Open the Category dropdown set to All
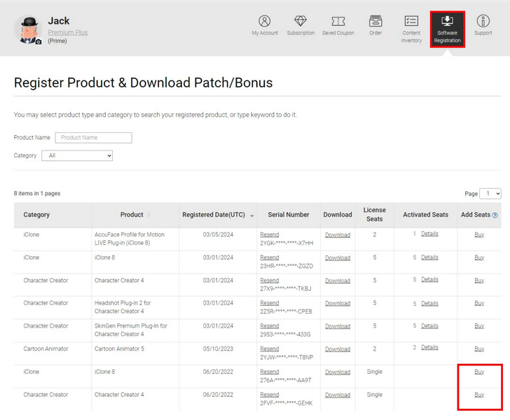The width and height of the screenshot is (510, 420). (77, 155)
